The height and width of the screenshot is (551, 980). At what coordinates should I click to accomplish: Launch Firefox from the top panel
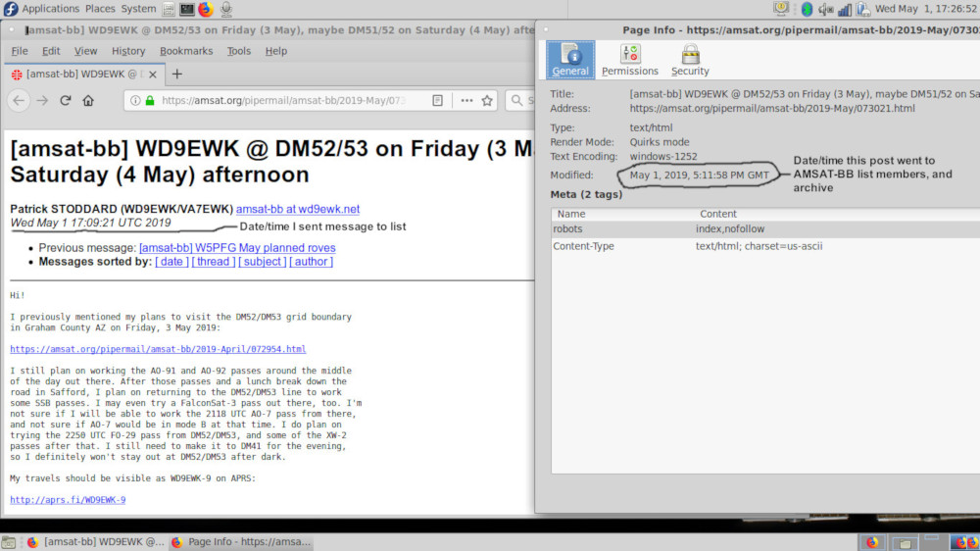point(206,9)
